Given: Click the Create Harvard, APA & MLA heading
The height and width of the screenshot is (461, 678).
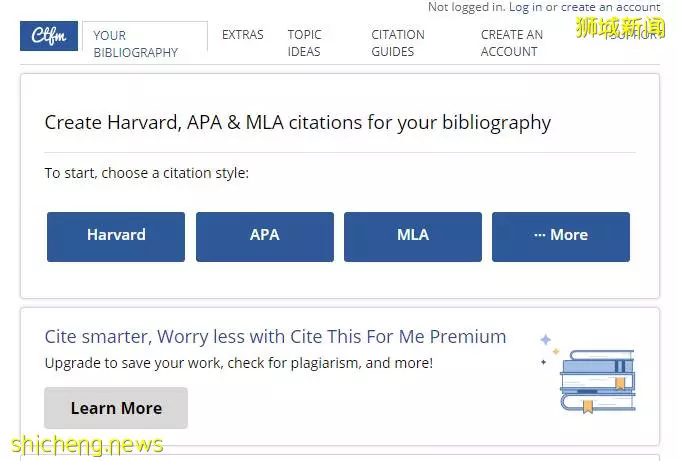Looking at the screenshot, I should pos(297,122).
